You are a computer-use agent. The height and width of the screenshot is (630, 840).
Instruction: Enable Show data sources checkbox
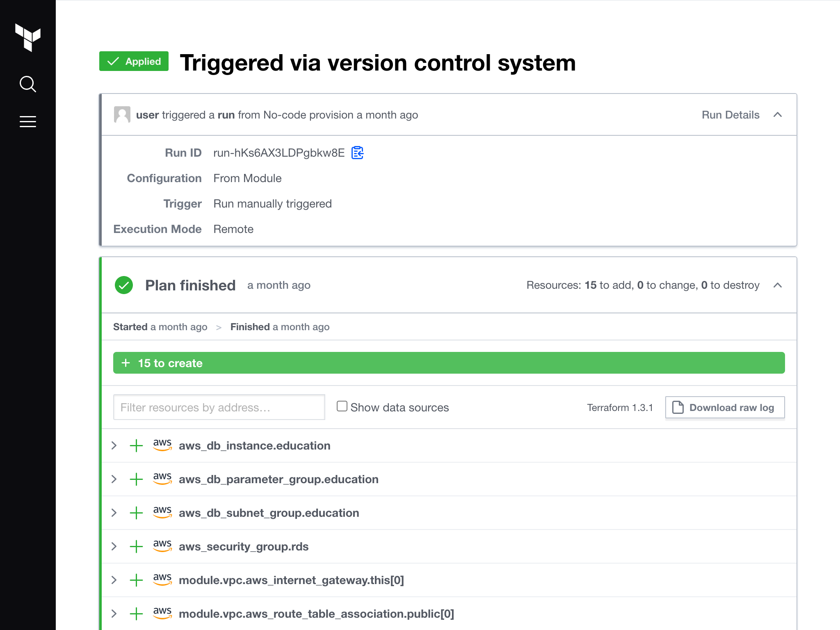(342, 406)
